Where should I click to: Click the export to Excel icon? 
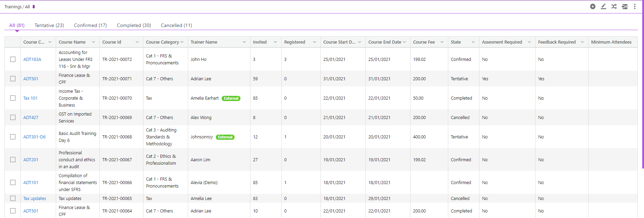pos(625,7)
